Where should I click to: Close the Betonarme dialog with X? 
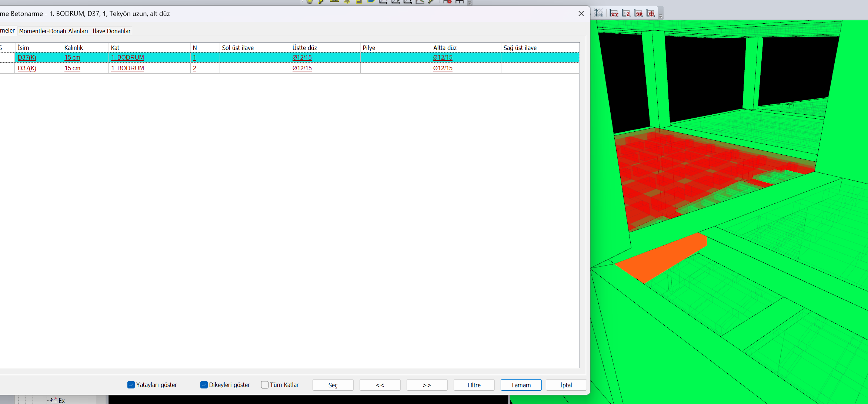tap(581, 14)
